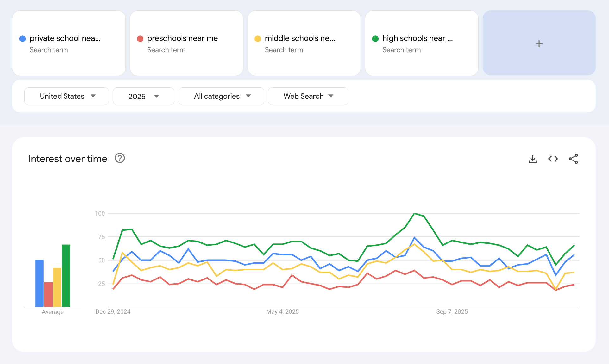The image size is (609, 364).
Task: Click the share chart icon
Action: pos(573,159)
